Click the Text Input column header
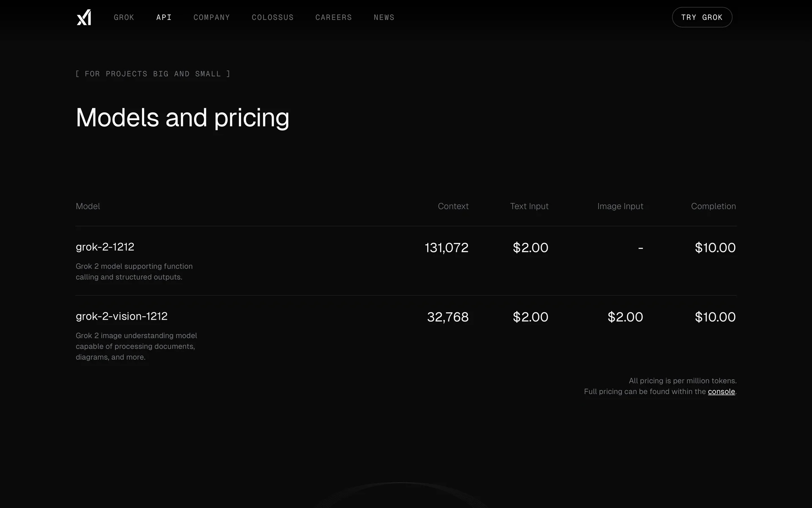 [x=529, y=206]
